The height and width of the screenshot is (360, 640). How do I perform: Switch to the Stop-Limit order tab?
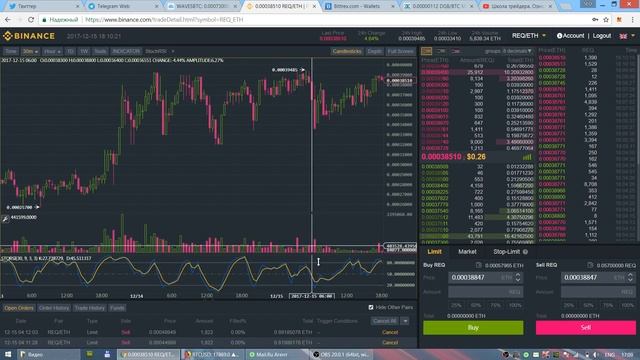507,252
